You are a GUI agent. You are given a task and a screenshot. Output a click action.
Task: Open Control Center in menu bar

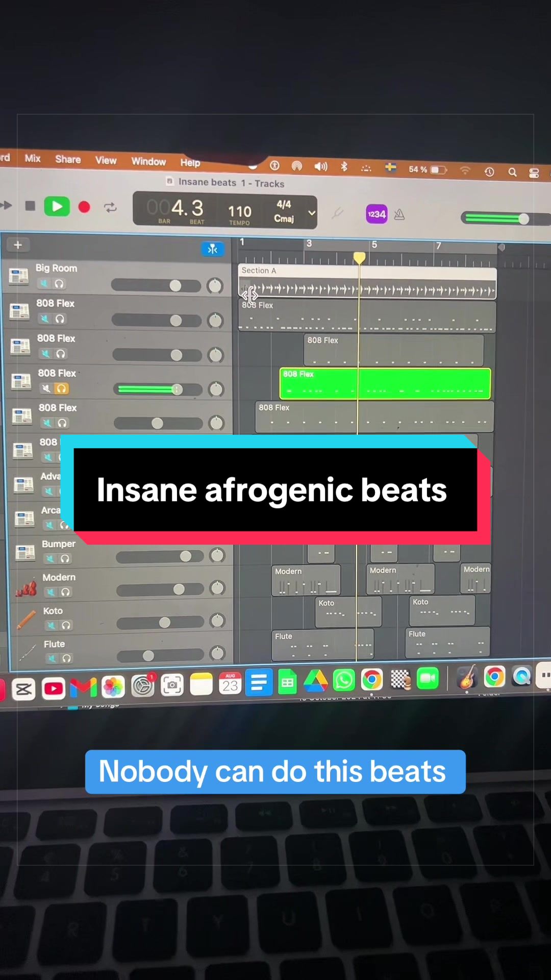pos(534,173)
